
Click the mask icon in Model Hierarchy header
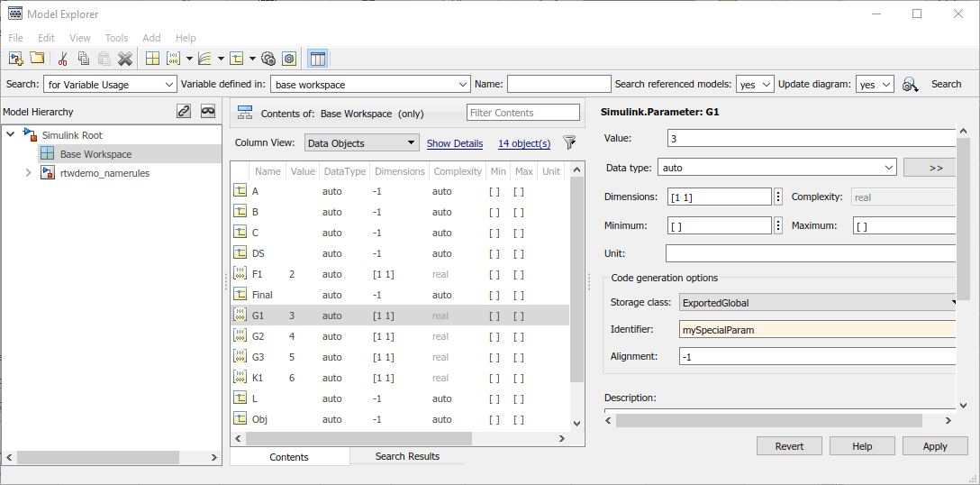coord(208,112)
